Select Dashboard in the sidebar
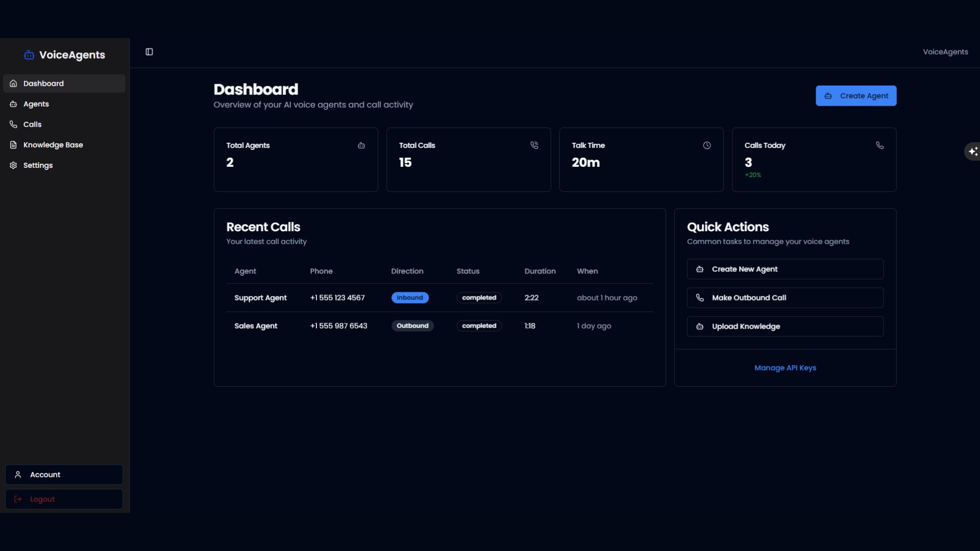Viewport: 980px width, 551px height. 43,84
